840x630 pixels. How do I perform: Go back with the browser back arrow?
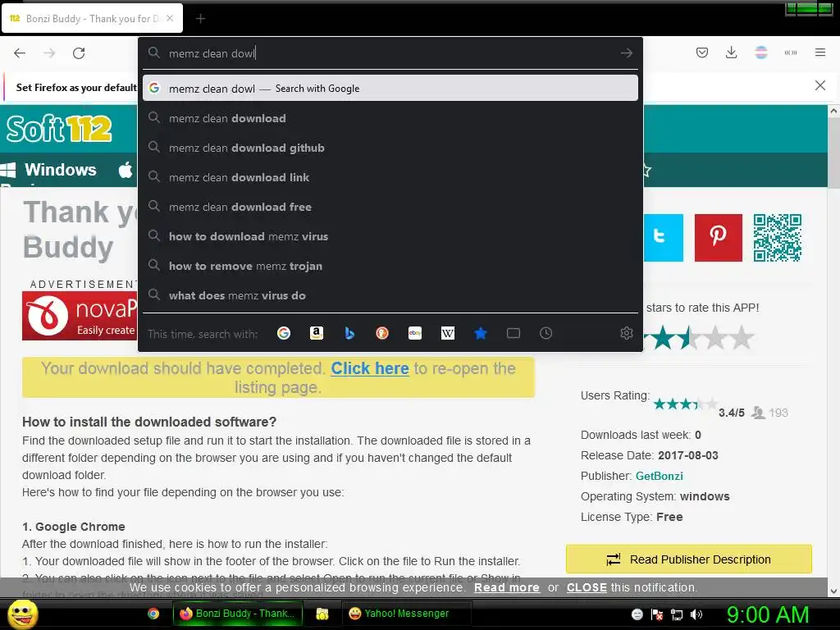coord(20,53)
